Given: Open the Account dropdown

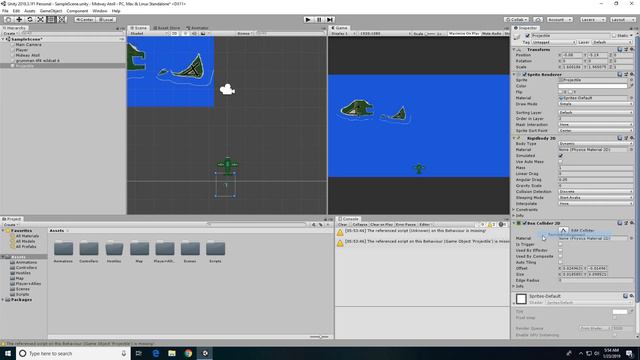Looking at the screenshot, I should click(x=560, y=20).
